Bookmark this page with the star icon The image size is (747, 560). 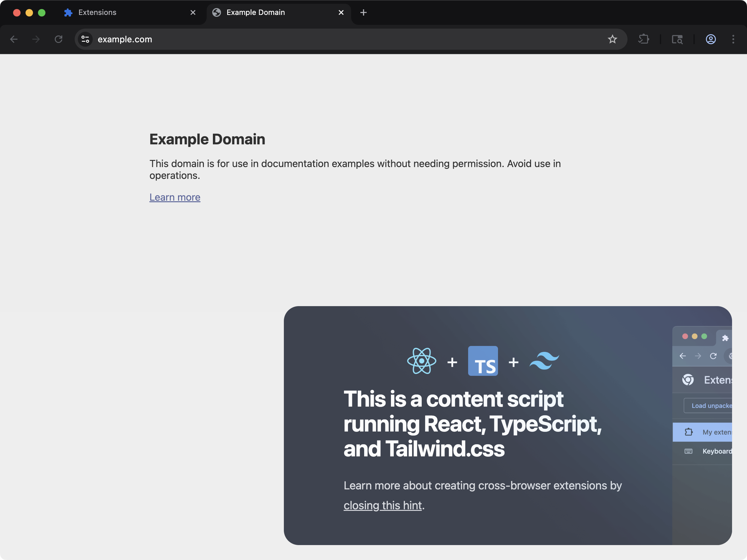click(x=613, y=39)
